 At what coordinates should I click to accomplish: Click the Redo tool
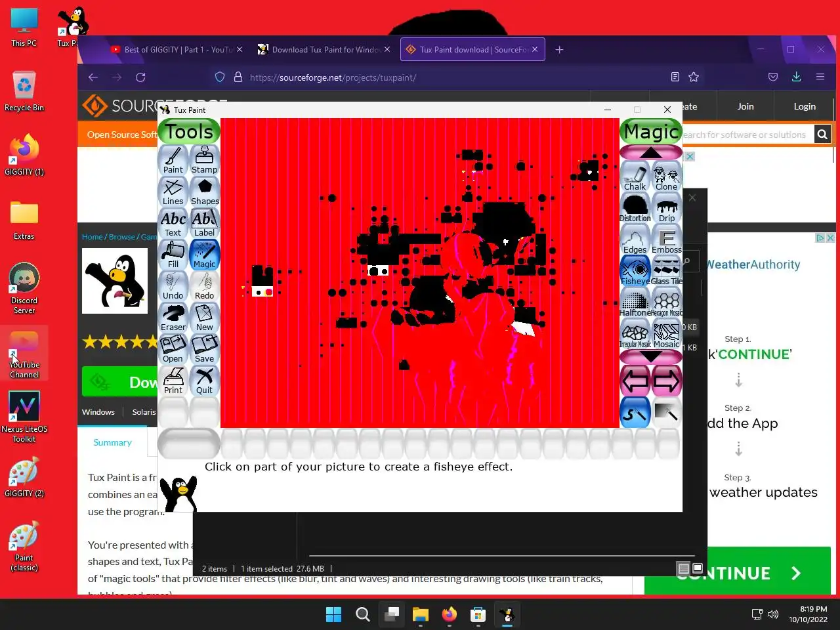pos(205,286)
